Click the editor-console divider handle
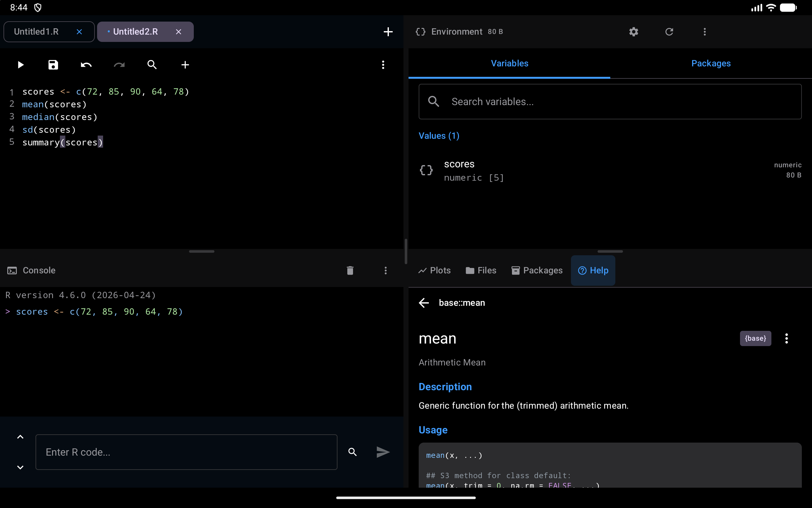 202,251
